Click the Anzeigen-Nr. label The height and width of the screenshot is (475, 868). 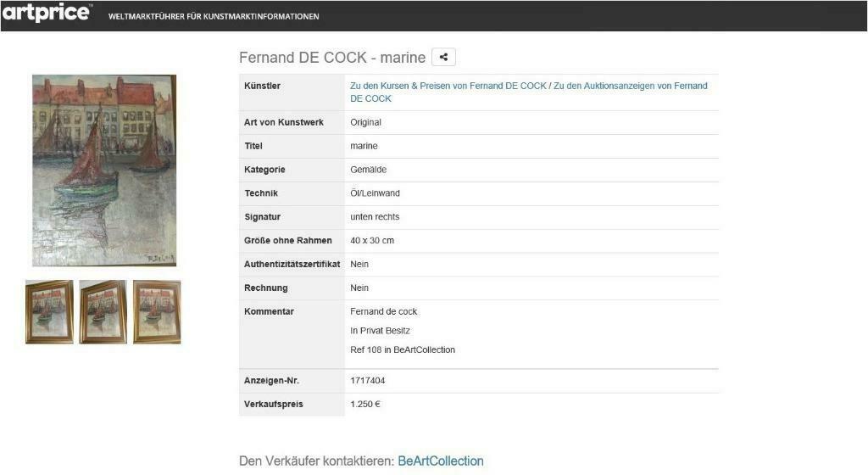pyautogui.click(x=271, y=381)
